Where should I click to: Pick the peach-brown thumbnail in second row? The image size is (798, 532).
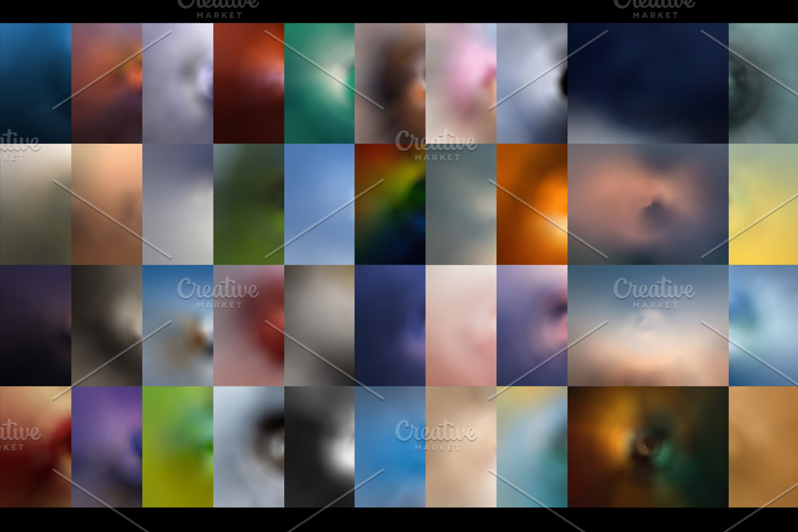(106, 204)
